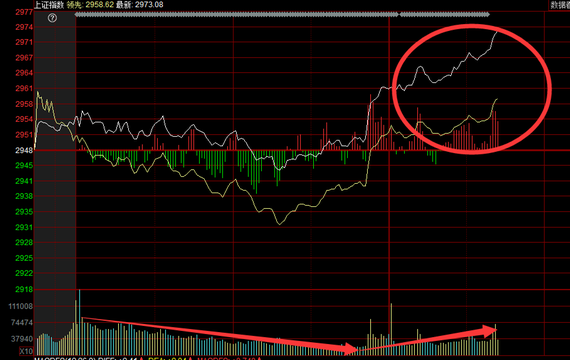Click the 2918 bottom price axis label
The width and height of the screenshot is (570, 360).
click(x=24, y=289)
